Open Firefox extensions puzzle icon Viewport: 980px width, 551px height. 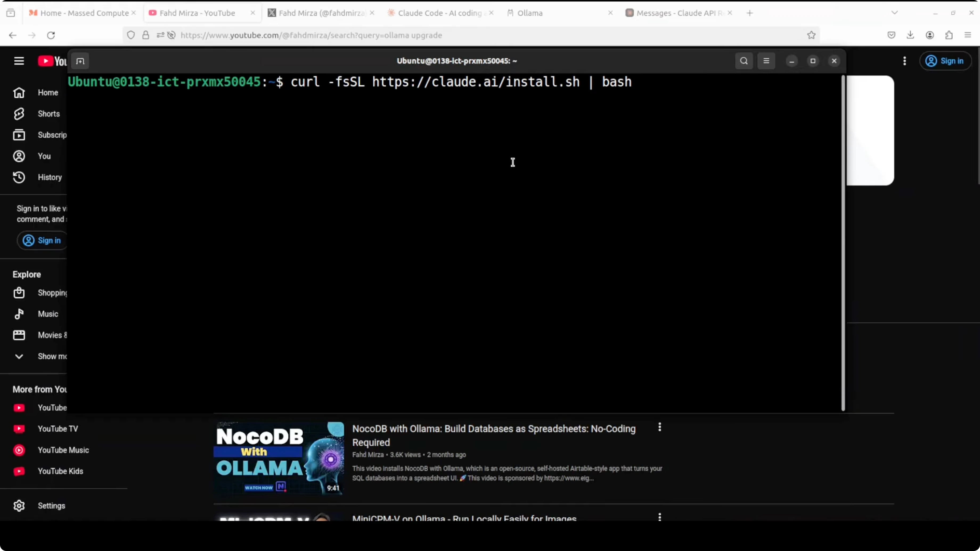949,35
